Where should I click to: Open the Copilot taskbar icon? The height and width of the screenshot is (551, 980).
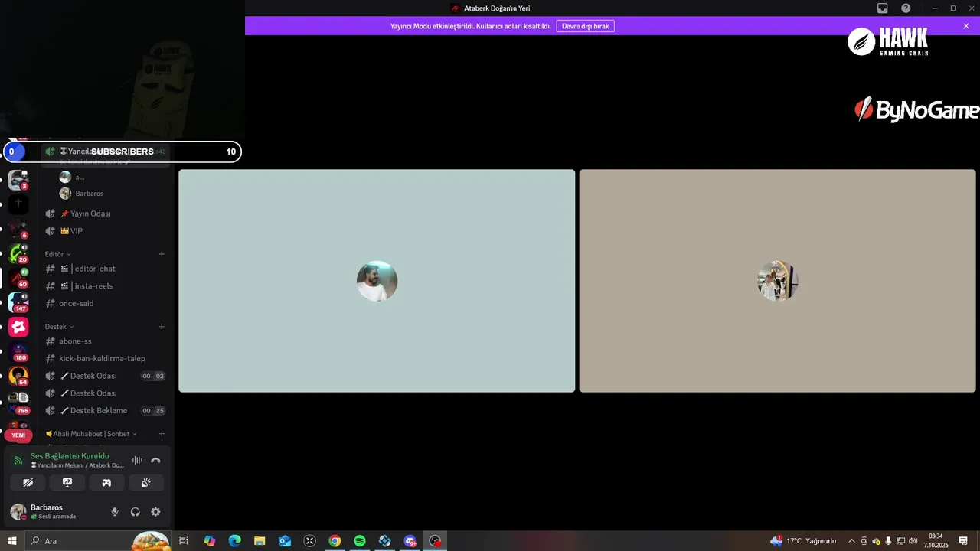[x=210, y=541]
